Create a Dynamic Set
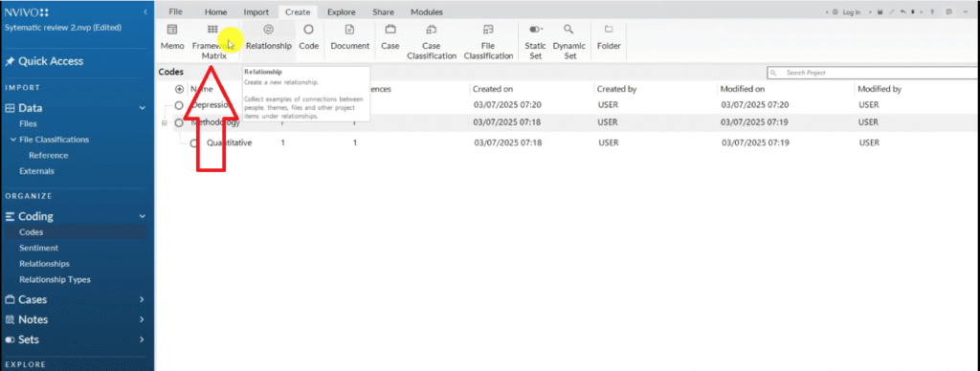 568,41
